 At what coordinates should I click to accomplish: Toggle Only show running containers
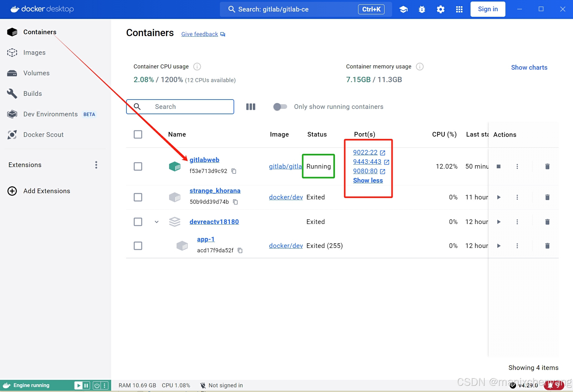(280, 107)
